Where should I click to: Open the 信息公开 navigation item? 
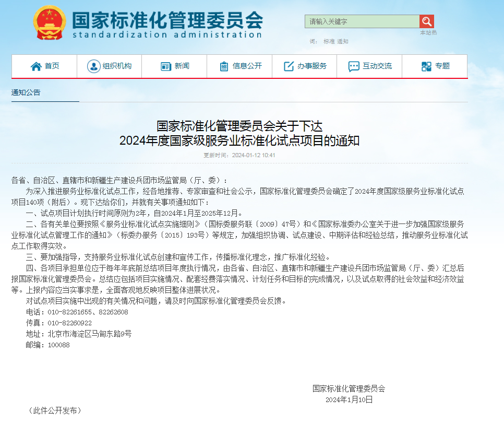coord(239,66)
